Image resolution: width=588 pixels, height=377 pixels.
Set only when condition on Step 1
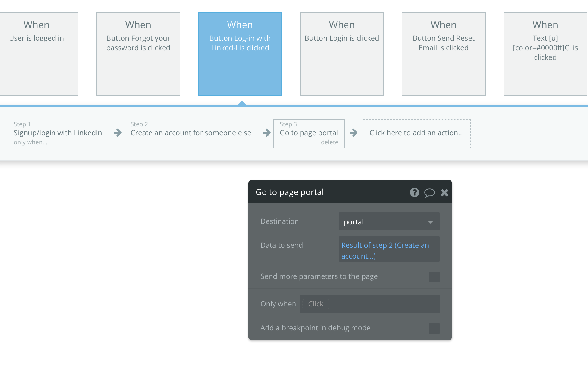click(31, 142)
